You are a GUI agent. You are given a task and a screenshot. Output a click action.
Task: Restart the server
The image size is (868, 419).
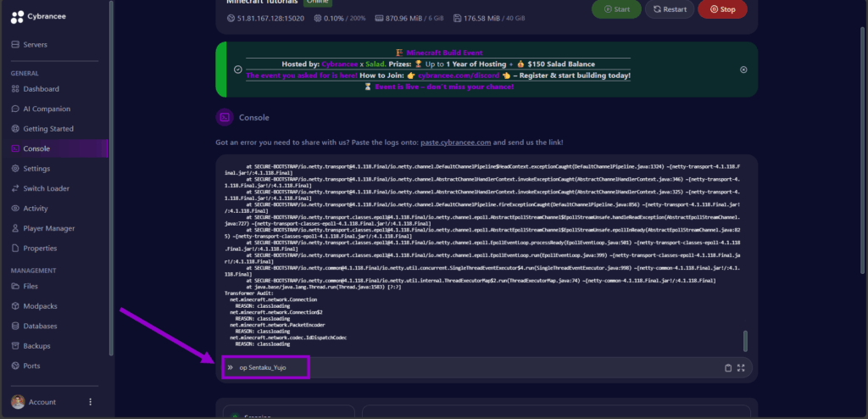point(670,9)
